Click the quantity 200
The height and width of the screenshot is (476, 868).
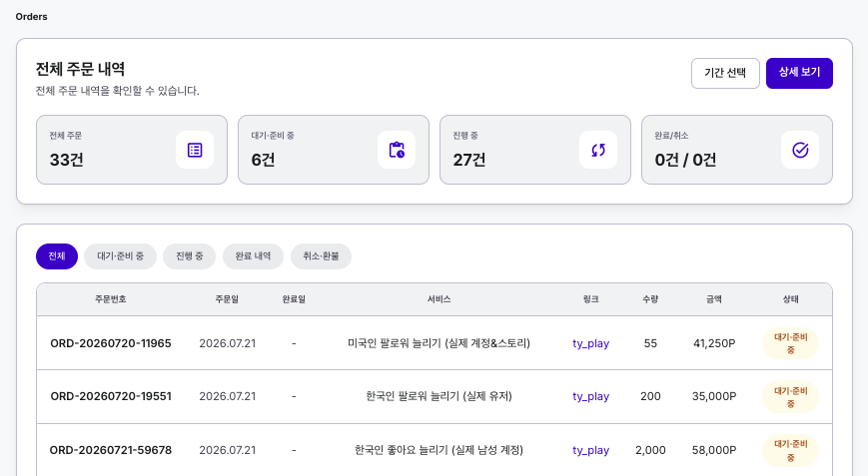click(x=650, y=396)
